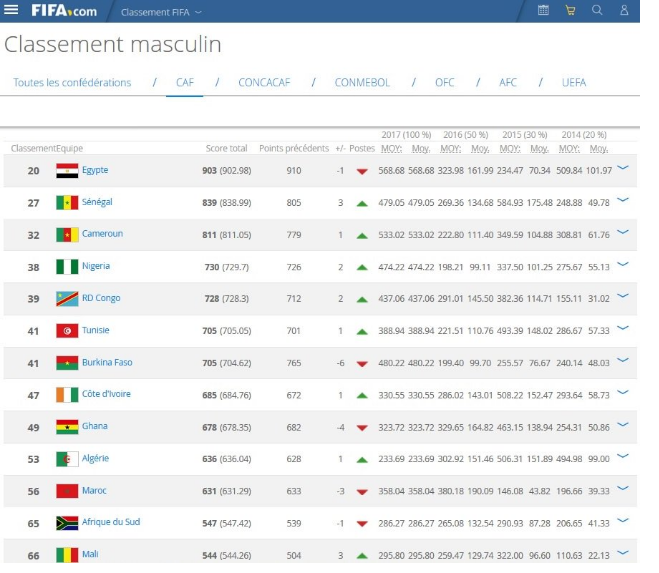Open the Cameroun team link

(103, 234)
